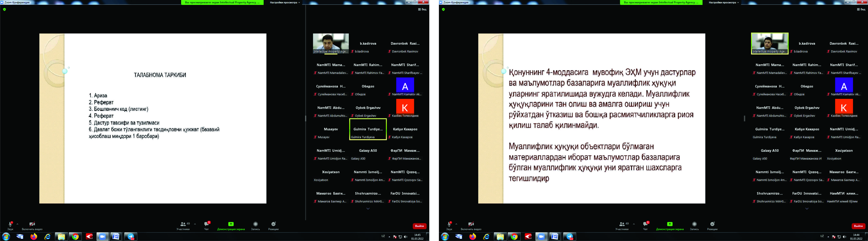The height and width of the screenshot is (241, 868).
Task: Show more participants chevron in left gallery
Action: (368, 209)
